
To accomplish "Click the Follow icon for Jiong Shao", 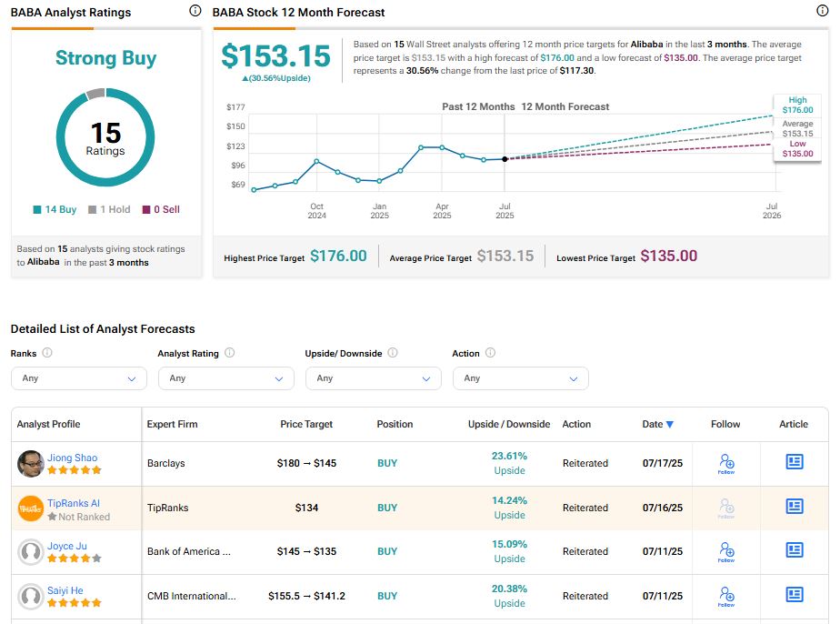I will click(x=725, y=462).
